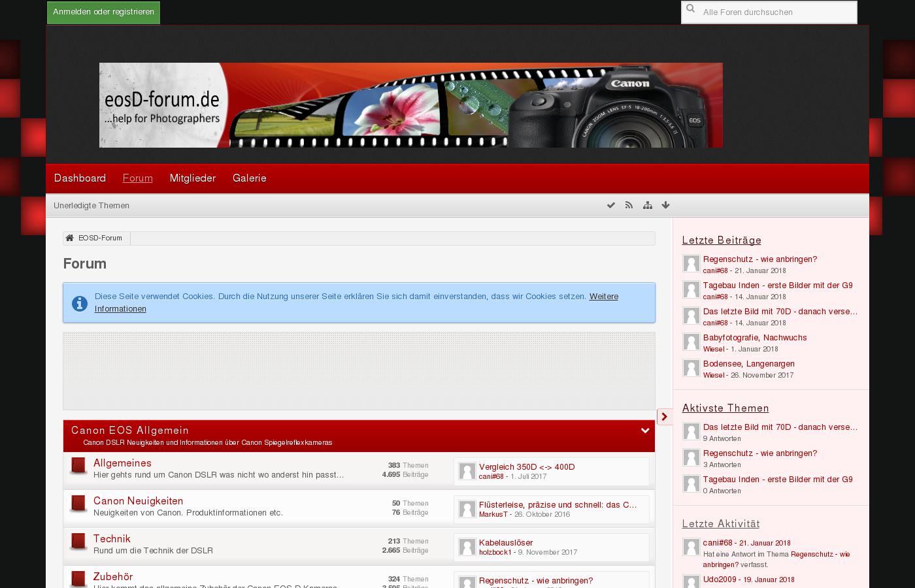This screenshot has width=915, height=588.
Task: Open Tagebau Inden thread in Letzte Beiträge
Action: 778,286
